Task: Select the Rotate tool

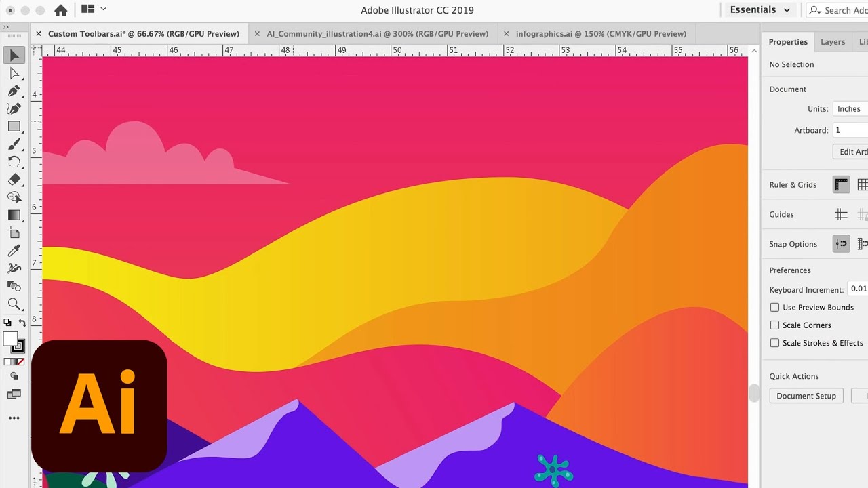Action: [x=14, y=162]
